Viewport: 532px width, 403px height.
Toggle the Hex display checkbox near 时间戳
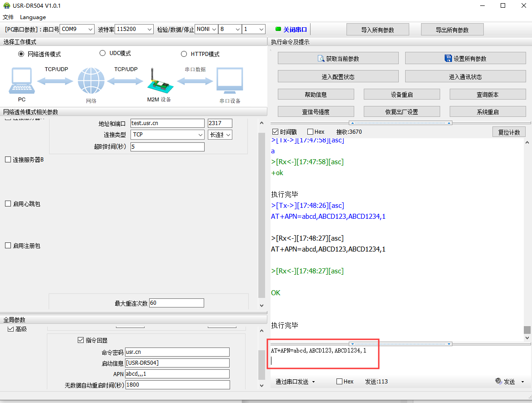[x=310, y=132]
